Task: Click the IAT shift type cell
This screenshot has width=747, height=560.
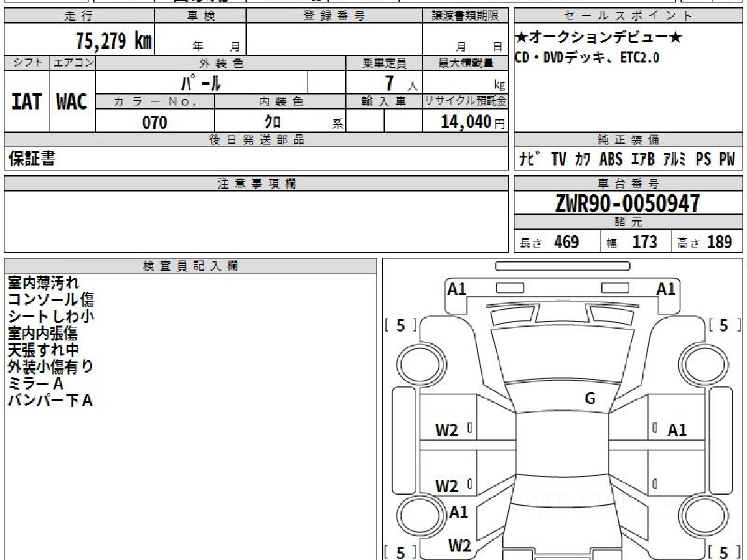Action: pos(27,102)
